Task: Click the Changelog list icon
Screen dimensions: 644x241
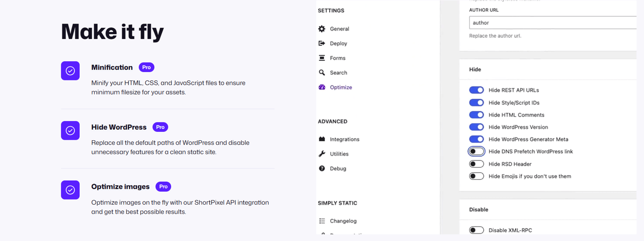Action: click(x=322, y=221)
